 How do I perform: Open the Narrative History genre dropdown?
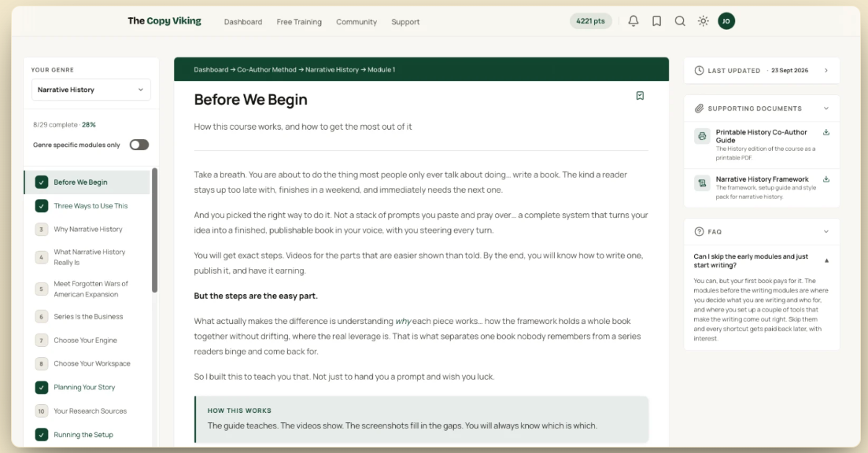point(90,90)
